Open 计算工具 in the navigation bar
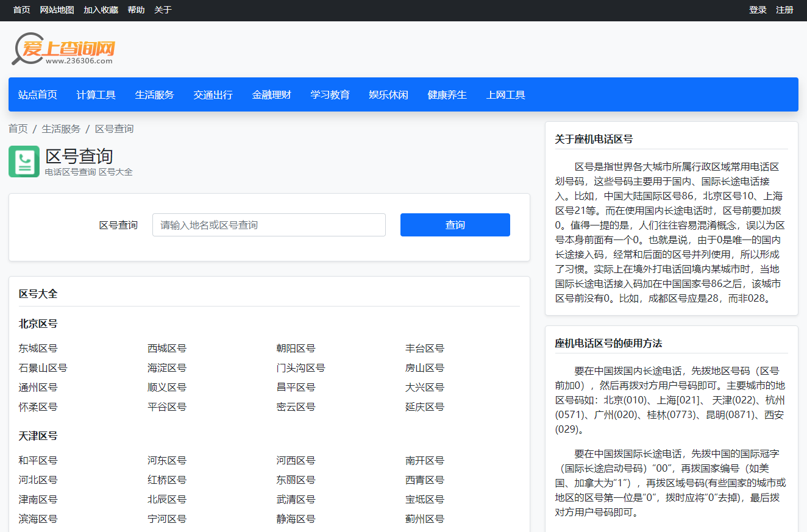This screenshot has width=807, height=532. click(x=96, y=94)
